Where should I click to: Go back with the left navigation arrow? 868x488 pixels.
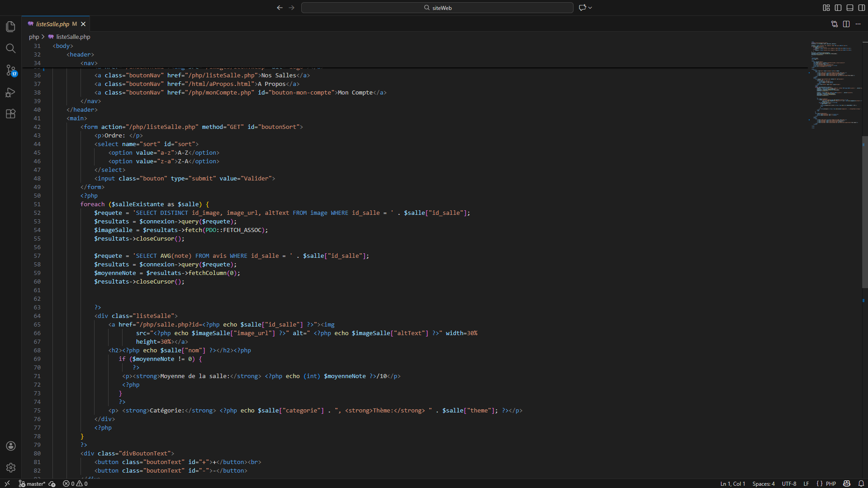pos(280,8)
